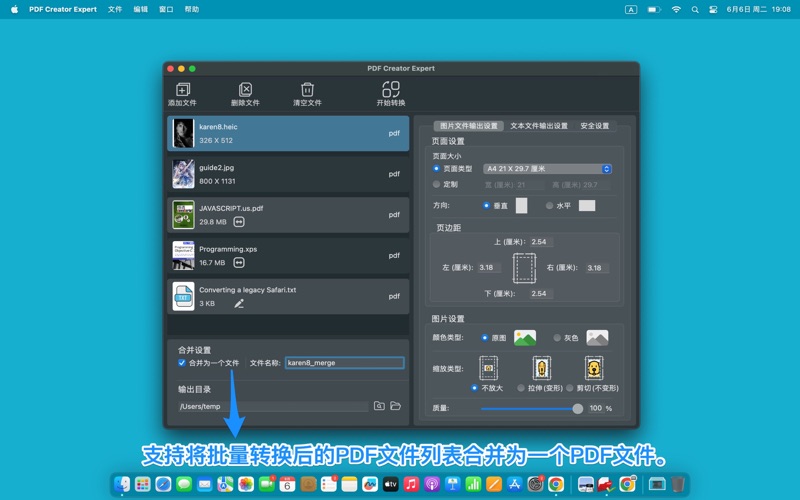Open the Music app in the Dock
The width and height of the screenshot is (800, 500).
pyautogui.click(x=411, y=484)
